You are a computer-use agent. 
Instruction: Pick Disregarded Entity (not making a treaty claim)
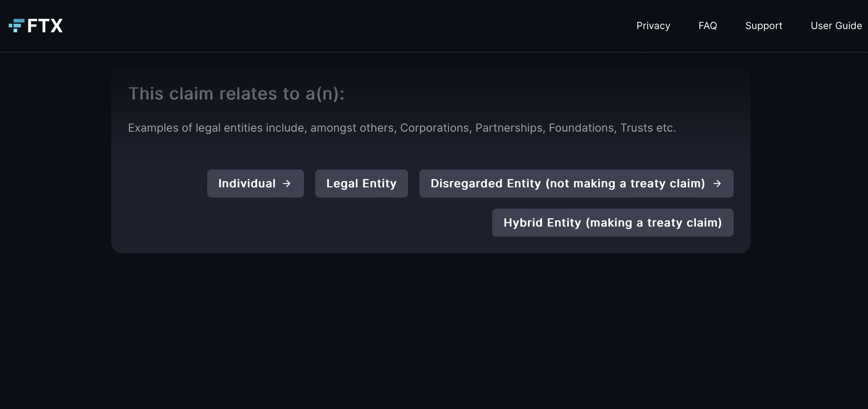coord(568,183)
